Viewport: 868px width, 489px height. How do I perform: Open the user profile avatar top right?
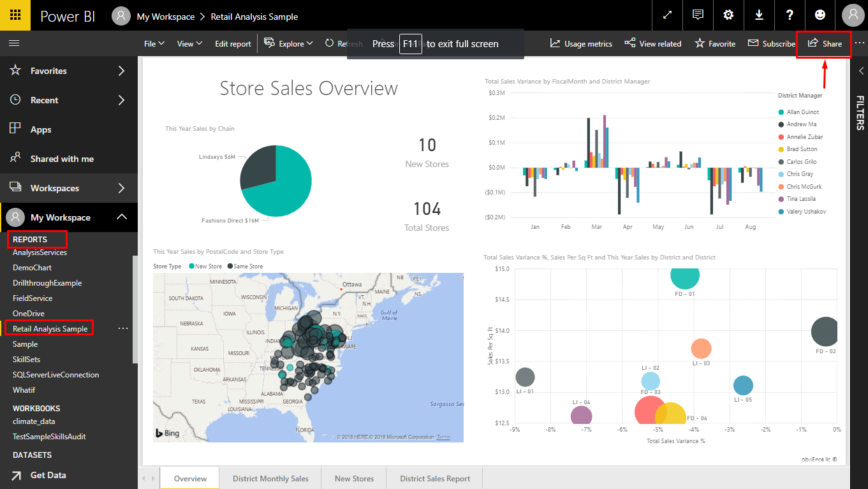tap(853, 15)
